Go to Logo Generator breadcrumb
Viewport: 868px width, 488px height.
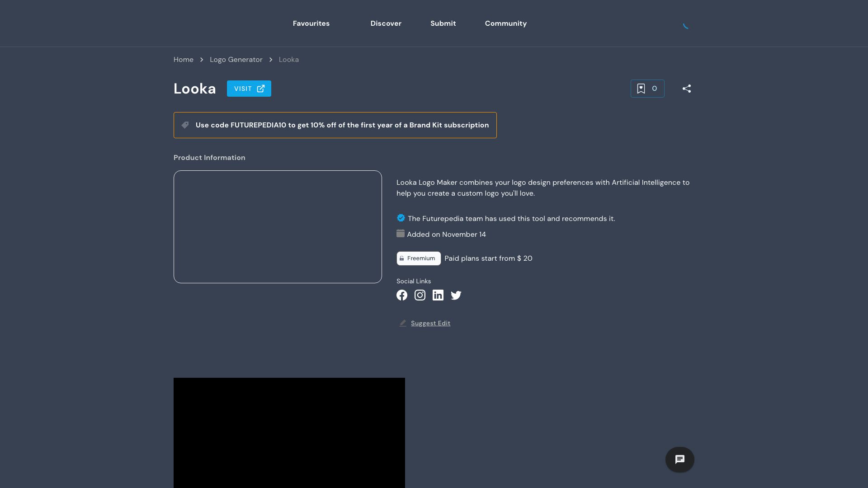point(236,60)
